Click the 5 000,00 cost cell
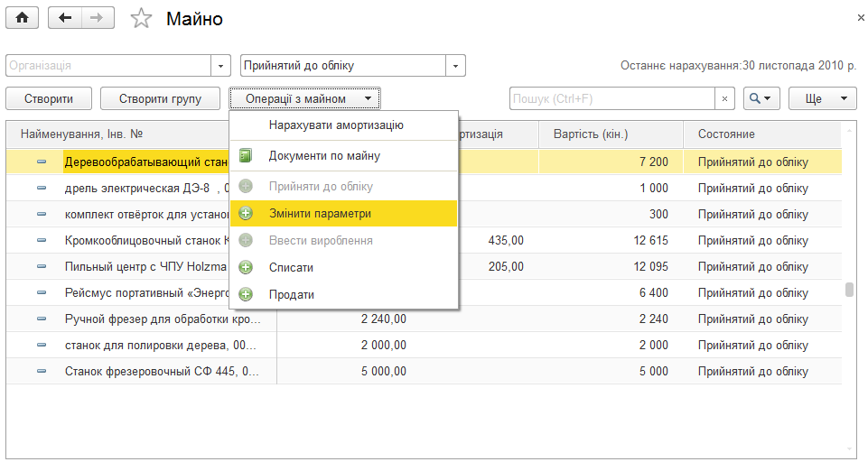The width and height of the screenshot is (868, 462). coord(384,371)
